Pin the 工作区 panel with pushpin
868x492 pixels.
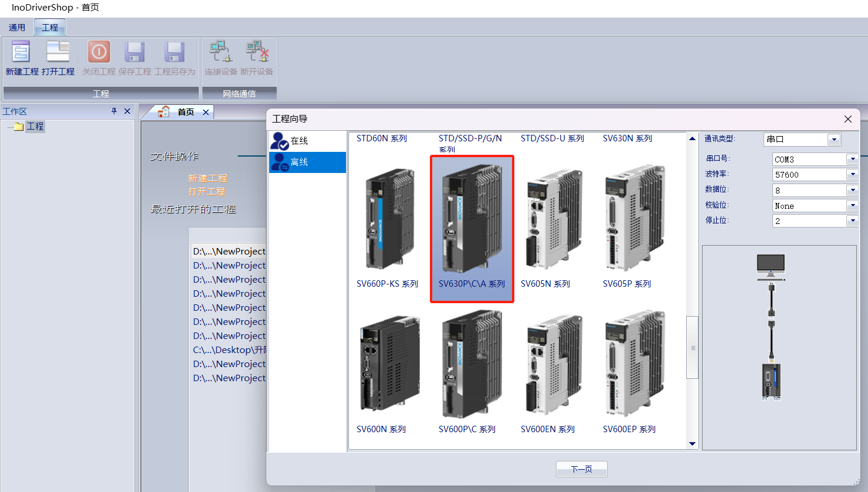(x=114, y=111)
